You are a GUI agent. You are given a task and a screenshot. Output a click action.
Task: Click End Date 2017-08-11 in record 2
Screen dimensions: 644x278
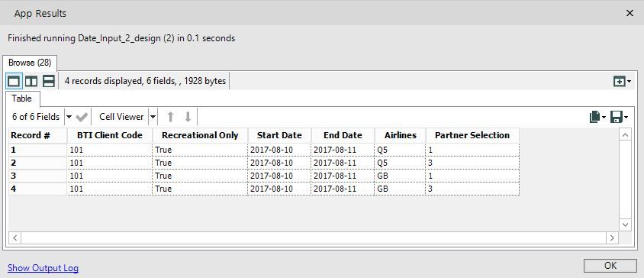(343, 163)
